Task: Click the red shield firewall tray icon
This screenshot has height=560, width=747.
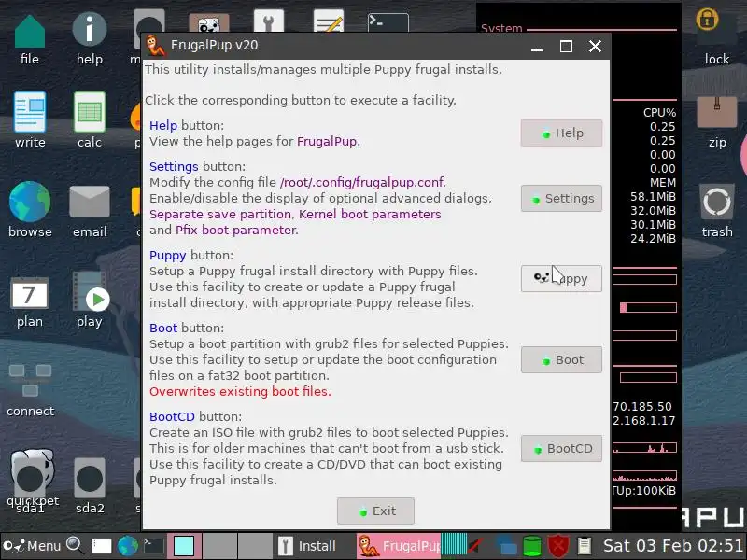Action: 558,546
